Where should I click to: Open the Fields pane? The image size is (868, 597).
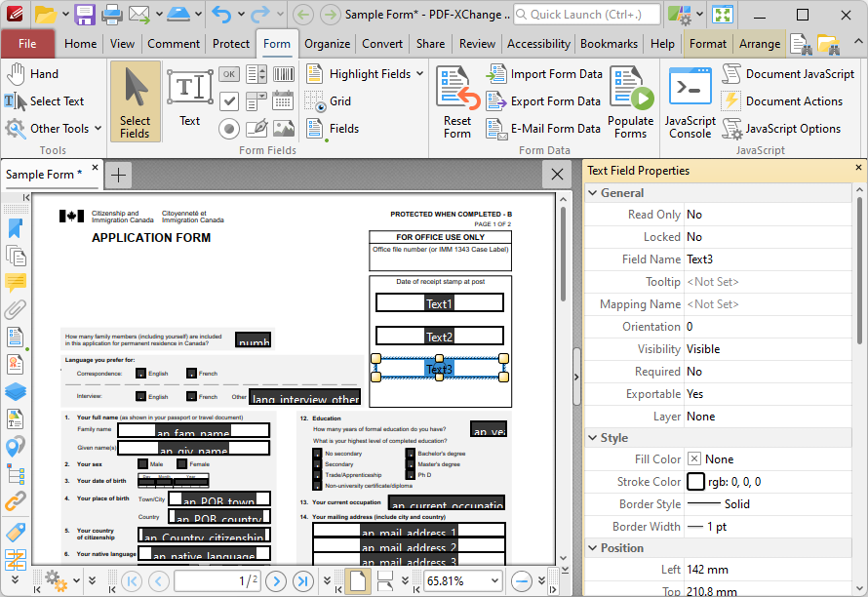(x=333, y=129)
